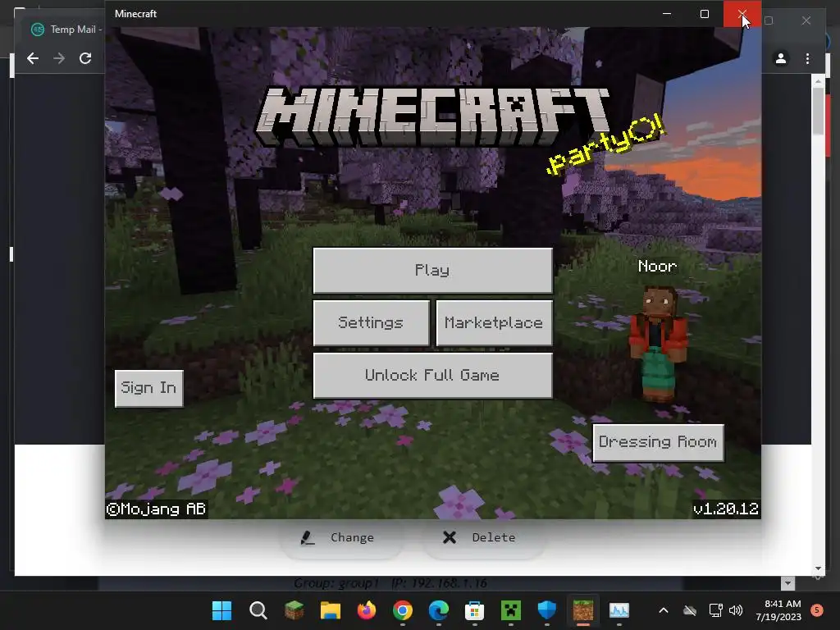
Task: Open the Creeper face Minecraft Launcher icon
Action: coord(511,610)
